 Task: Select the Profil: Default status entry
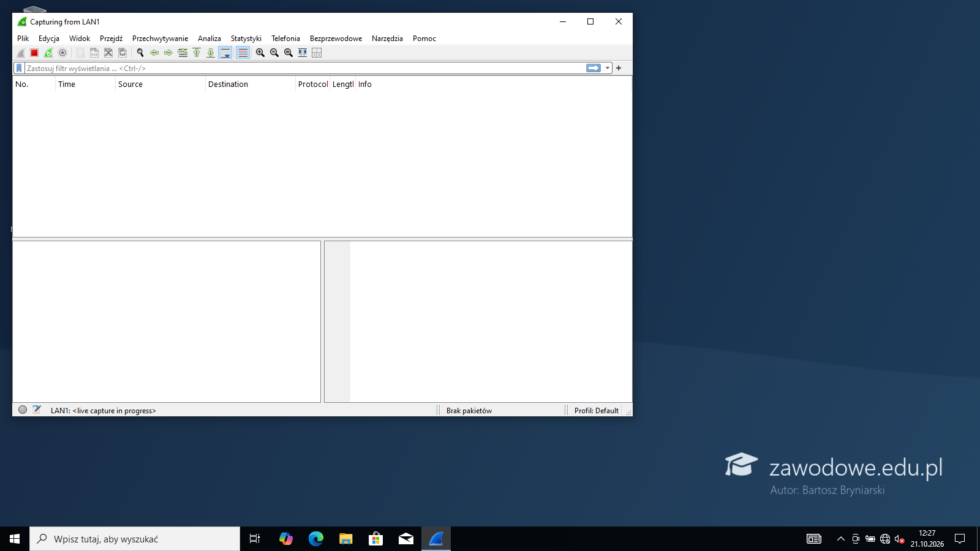(596, 410)
